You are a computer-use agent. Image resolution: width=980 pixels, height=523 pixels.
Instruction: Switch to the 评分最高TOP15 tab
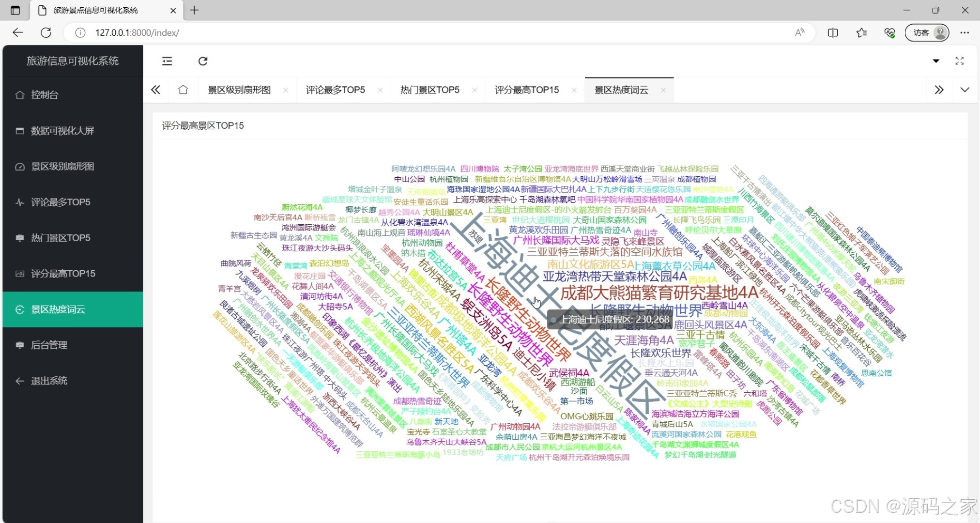(526, 90)
